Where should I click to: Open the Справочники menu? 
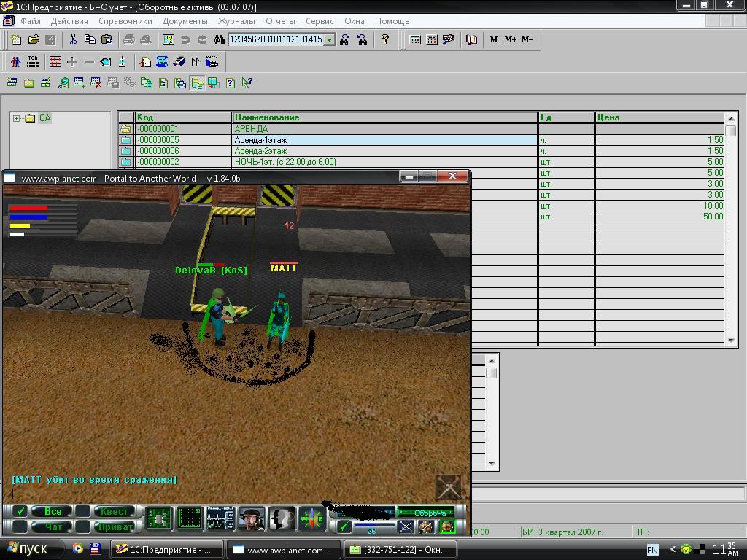[x=125, y=21]
